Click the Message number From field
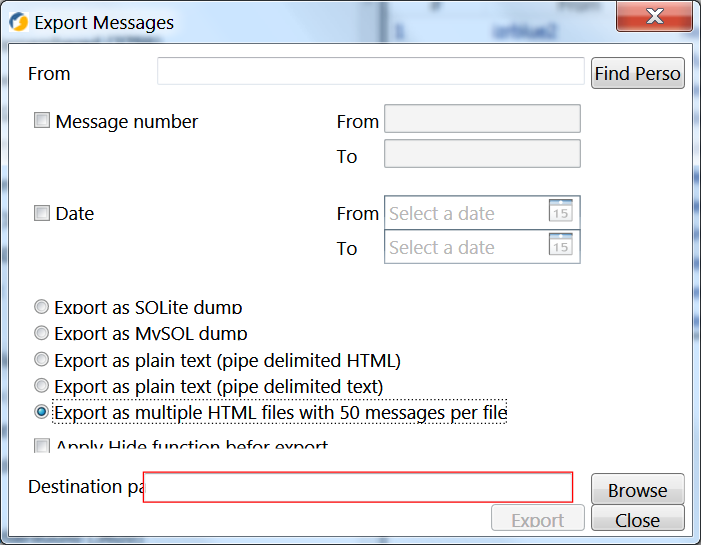This screenshot has width=701, height=545. pyautogui.click(x=482, y=119)
